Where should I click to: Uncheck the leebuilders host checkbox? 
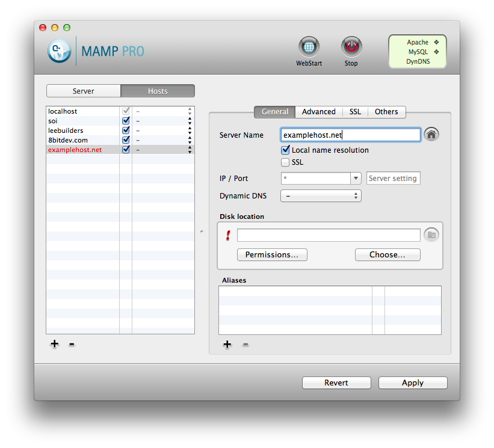click(x=126, y=130)
